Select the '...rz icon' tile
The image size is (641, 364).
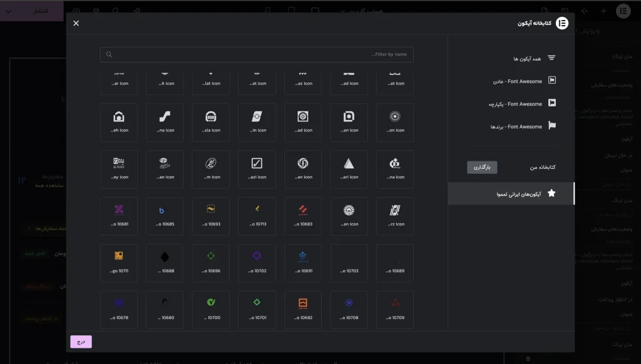(x=395, y=216)
